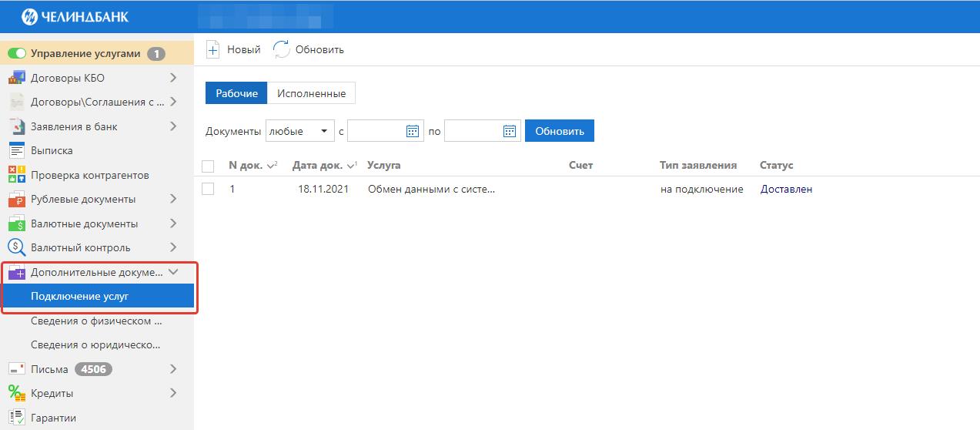
Task: Click 'на подключение' cell
Action: [x=702, y=189]
